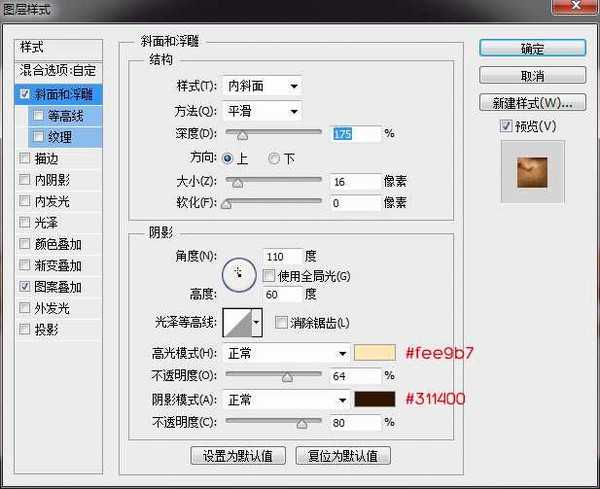Select 混合选项:自定 in the styles list

tap(60, 71)
